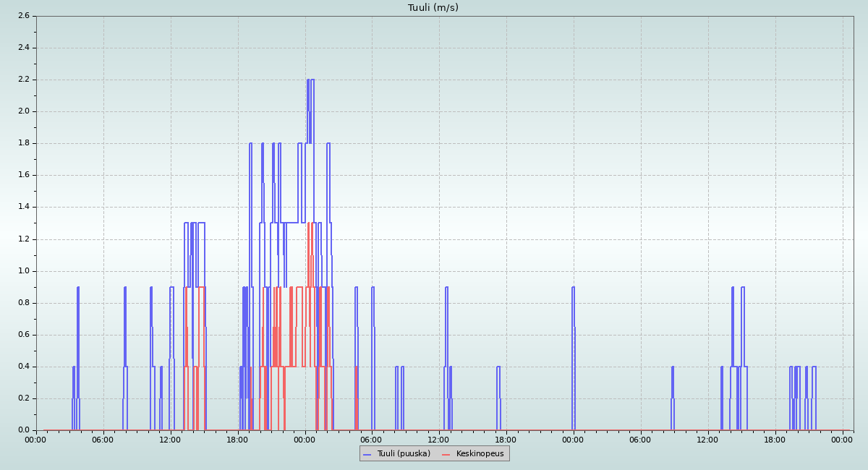
Task: Click the first 06:00 time axis label
Action: 103,440
